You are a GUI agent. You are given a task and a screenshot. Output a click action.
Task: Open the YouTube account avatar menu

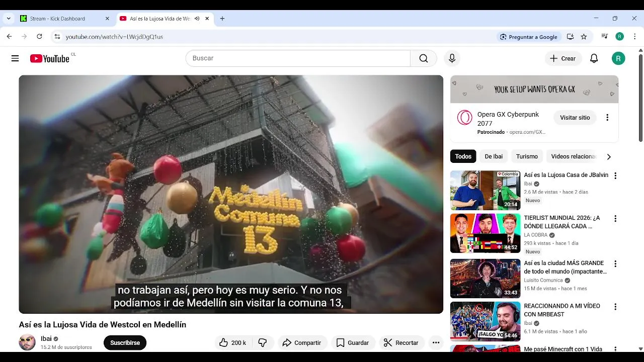tap(618, 58)
